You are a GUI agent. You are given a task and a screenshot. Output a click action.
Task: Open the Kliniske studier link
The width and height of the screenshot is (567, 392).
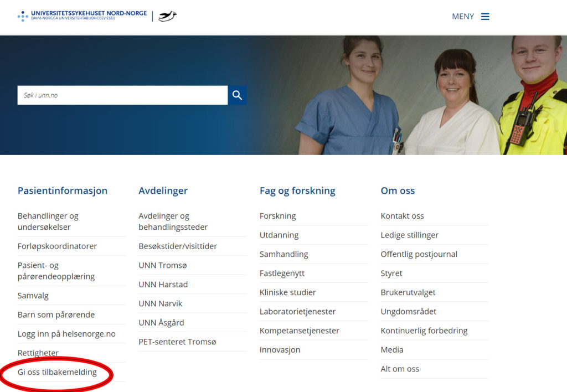coord(288,292)
